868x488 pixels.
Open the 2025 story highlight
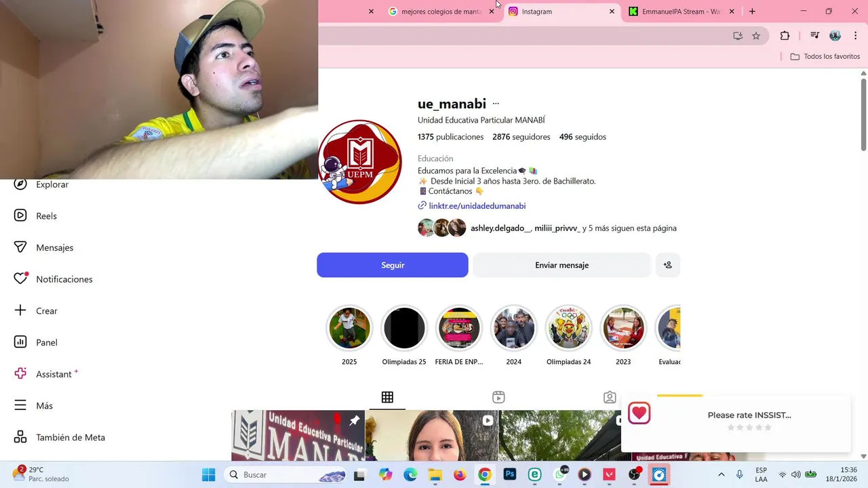coord(349,328)
